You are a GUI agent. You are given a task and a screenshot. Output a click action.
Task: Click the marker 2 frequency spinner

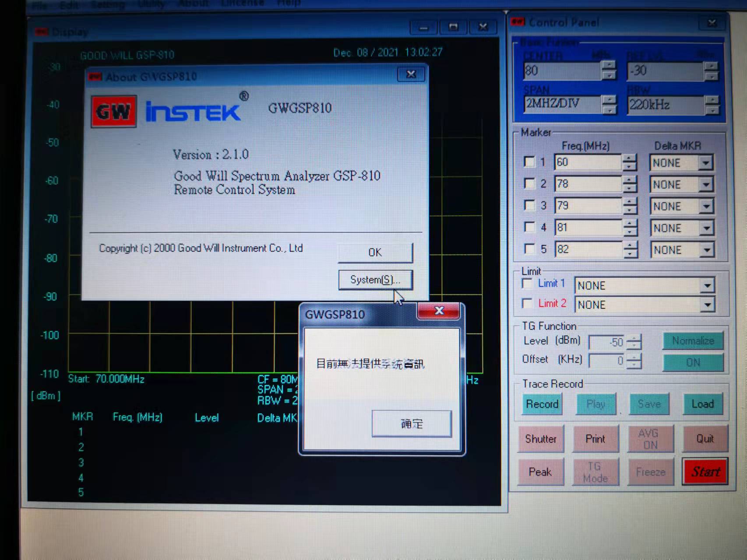tap(630, 184)
